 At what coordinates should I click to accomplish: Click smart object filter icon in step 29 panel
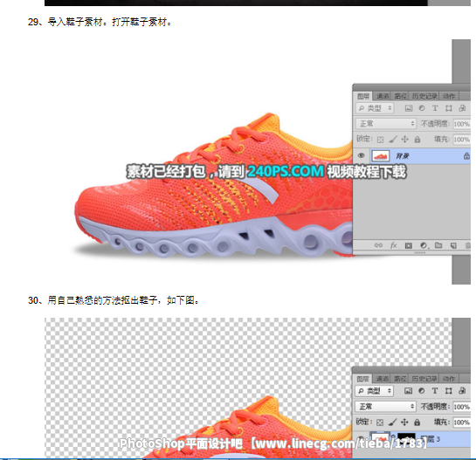coord(462,108)
